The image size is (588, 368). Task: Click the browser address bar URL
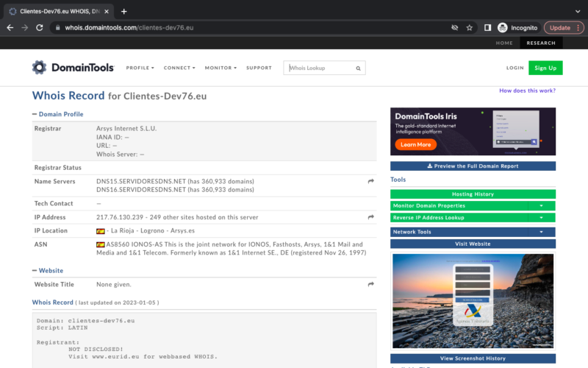pos(129,28)
